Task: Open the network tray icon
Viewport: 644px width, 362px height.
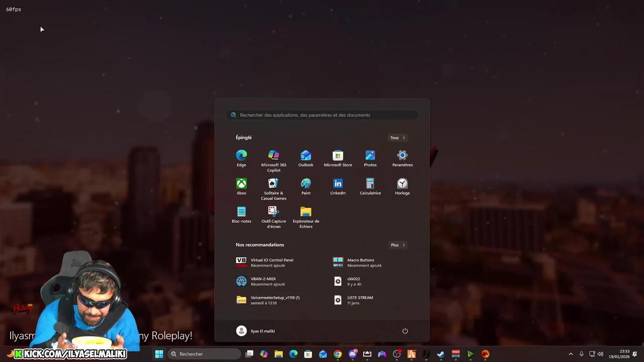Action: coord(592,354)
